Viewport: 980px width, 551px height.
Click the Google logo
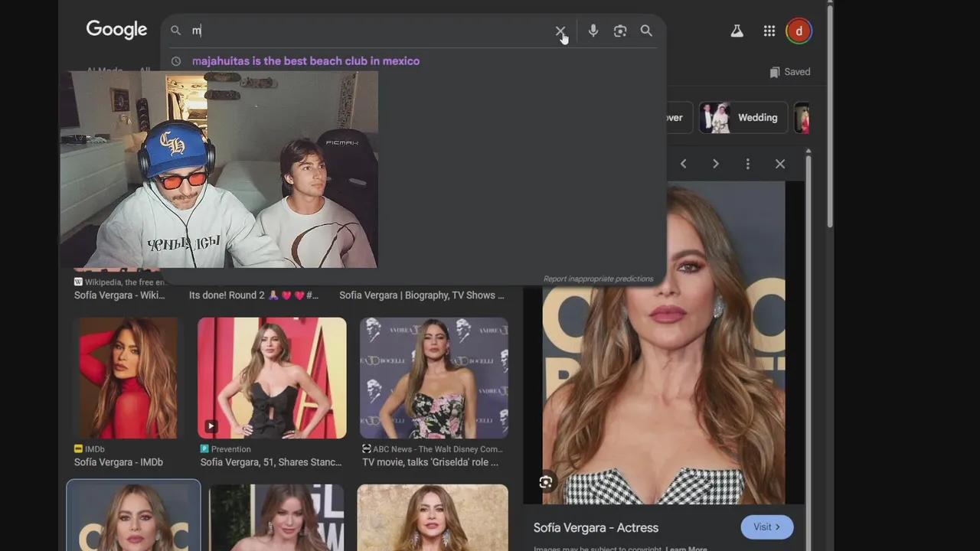pyautogui.click(x=116, y=30)
